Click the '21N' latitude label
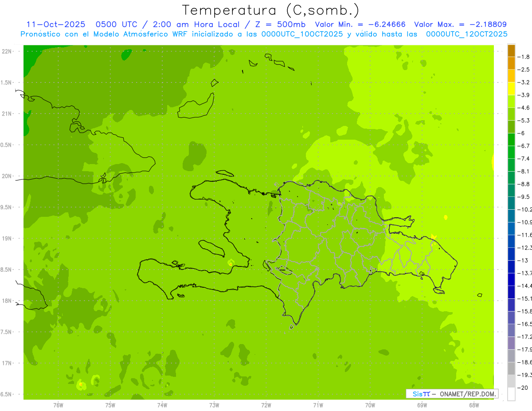Screen dimensions: 532x411 7,114
